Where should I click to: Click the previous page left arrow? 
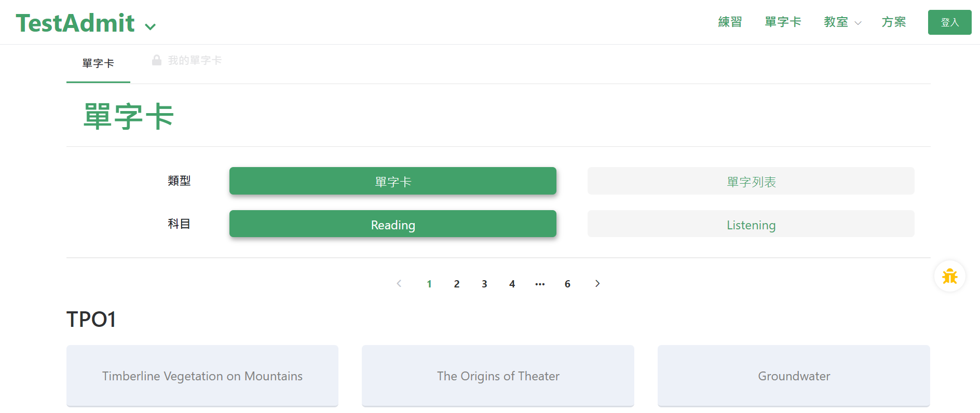pyautogui.click(x=399, y=283)
